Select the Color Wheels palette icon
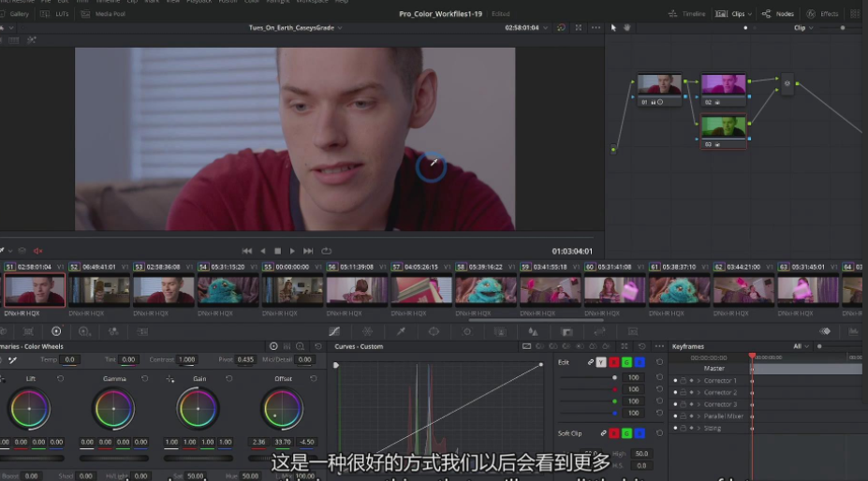The height and width of the screenshot is (481, 868). (x=56, y=331)
